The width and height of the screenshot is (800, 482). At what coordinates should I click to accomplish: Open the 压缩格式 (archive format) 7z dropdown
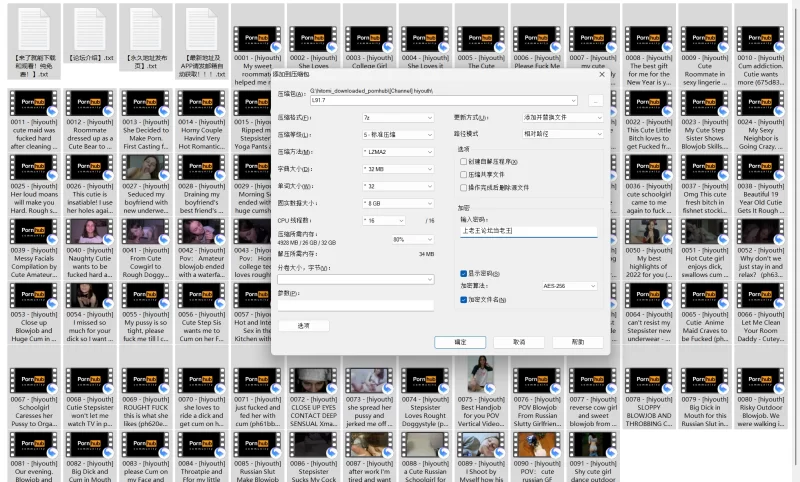pos(398,117)
